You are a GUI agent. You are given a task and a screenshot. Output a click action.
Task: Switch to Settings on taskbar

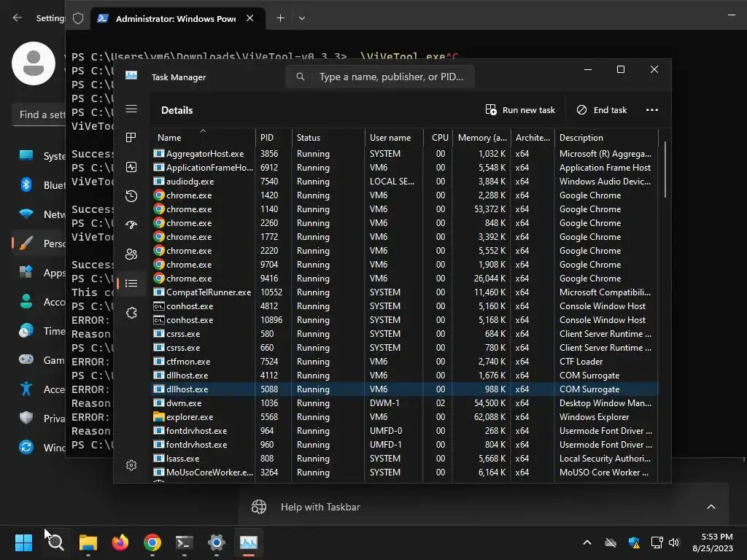pos(216,542)
